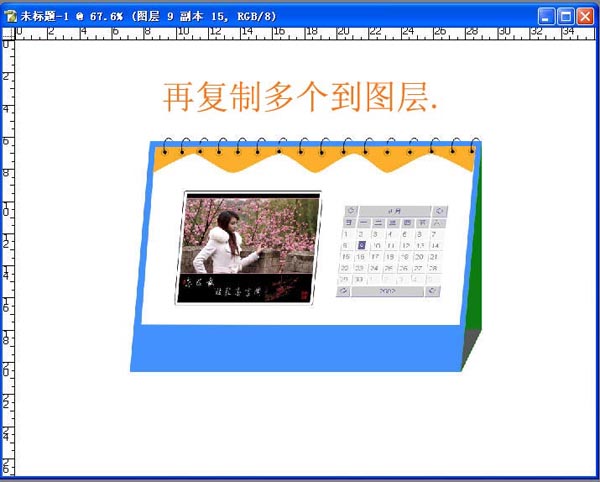Click the horizontal ruler at the top
This screenshot has height=482, width=600.
coord(300,33)
